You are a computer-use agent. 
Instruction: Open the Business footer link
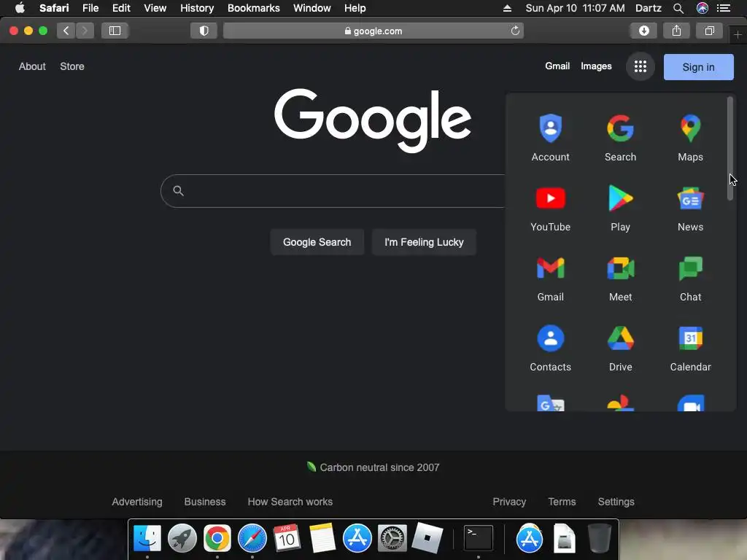point(205,502)
